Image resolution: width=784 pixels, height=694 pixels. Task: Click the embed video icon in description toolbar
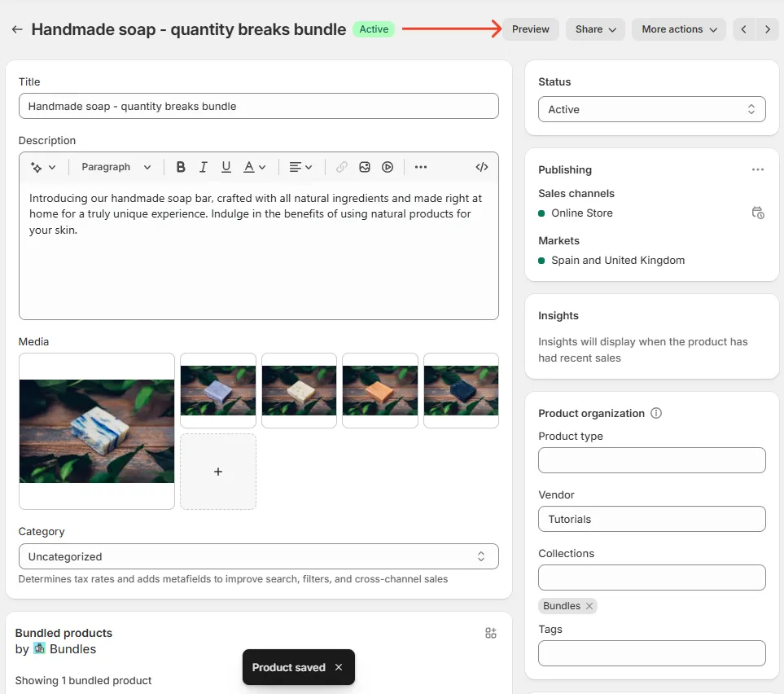(x=387, y=167)
